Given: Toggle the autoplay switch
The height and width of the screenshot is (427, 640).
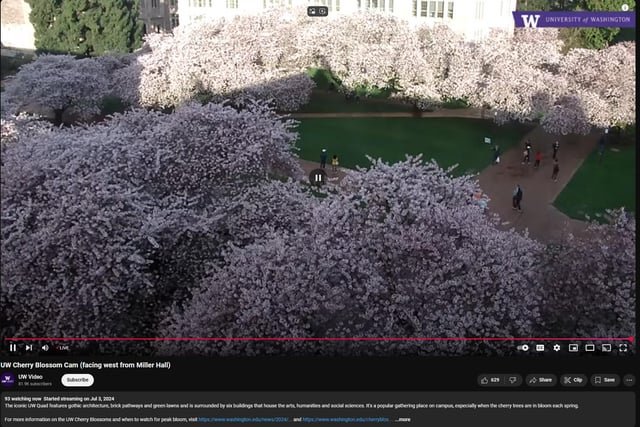Looking at the screenshot, I should point(523,348).
